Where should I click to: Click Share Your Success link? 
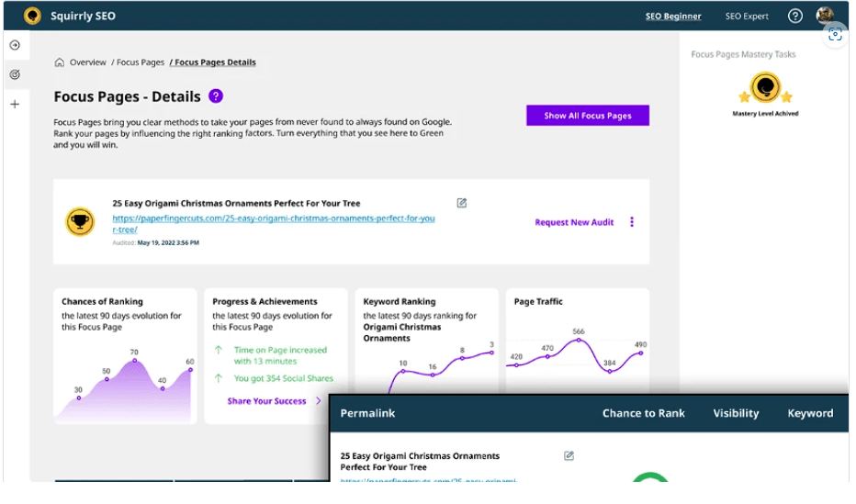click(x=266, y=401)
